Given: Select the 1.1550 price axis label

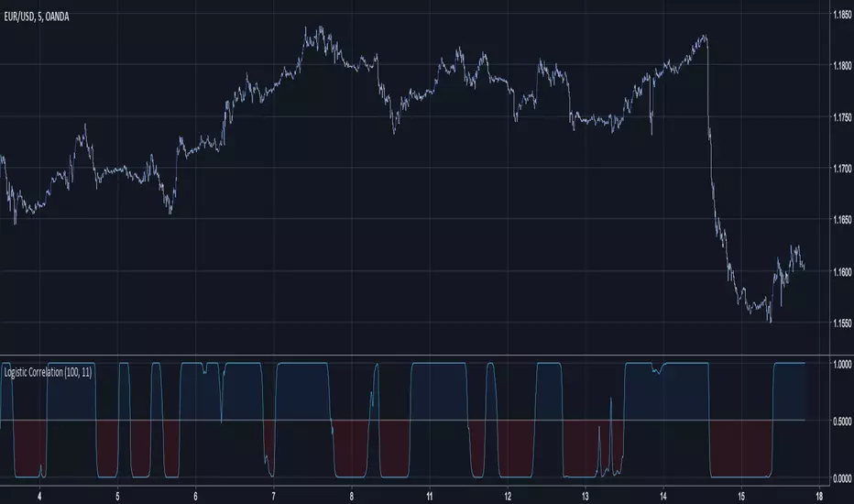Looking at the screenshot, I should [x=842, y=323].
